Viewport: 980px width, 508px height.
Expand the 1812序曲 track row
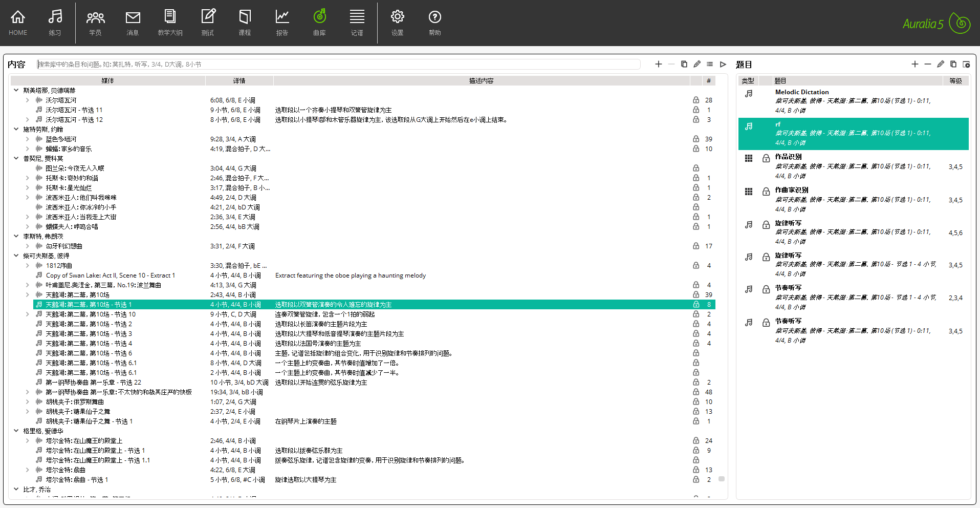pyautogui.click(x=27, y=265)
